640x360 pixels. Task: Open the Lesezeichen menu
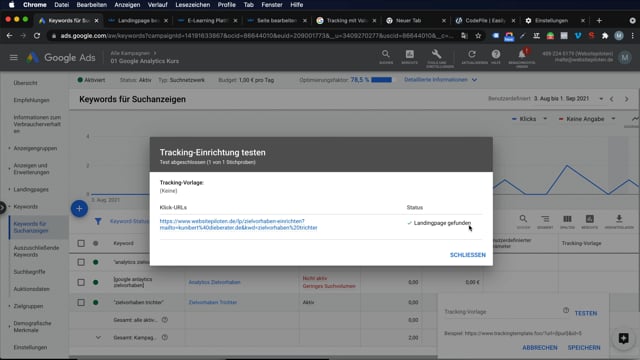[x=193, y=5]
